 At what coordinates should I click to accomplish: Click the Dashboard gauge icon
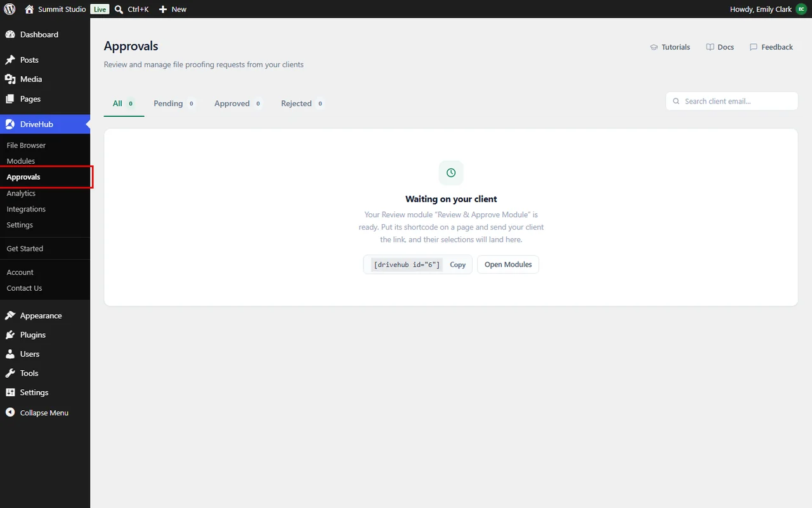tap(10, 34)
